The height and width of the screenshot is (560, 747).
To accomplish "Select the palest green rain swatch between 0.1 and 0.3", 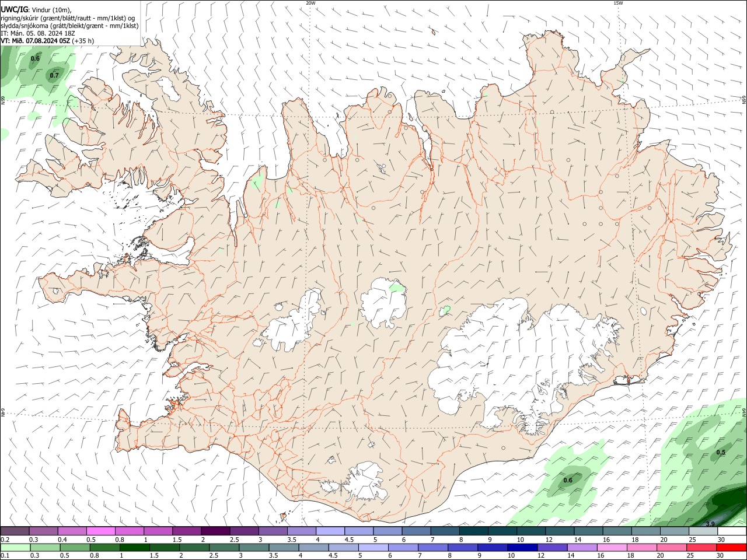I will pyautogui.click(x=15, y=547).
